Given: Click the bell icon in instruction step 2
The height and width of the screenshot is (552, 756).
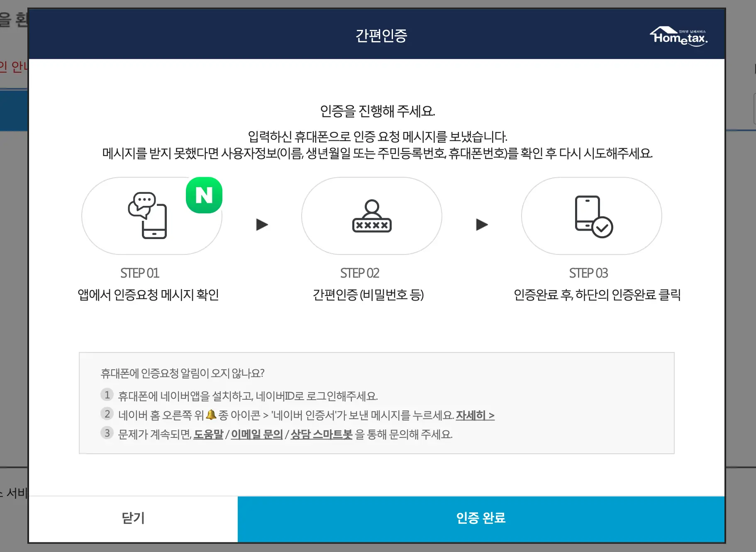Looking at the screenshot, I should click(211, 414).
